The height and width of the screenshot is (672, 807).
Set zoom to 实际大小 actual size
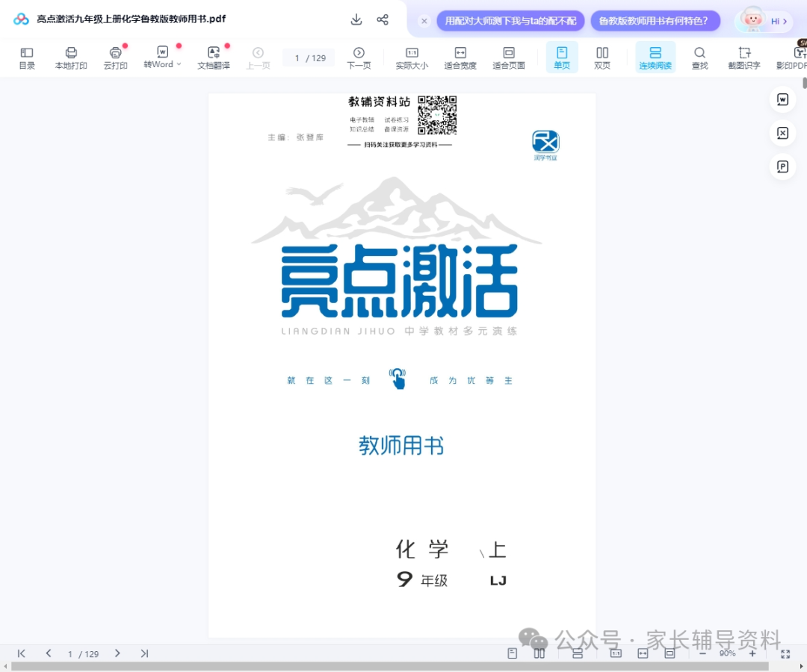coord(412,58)
